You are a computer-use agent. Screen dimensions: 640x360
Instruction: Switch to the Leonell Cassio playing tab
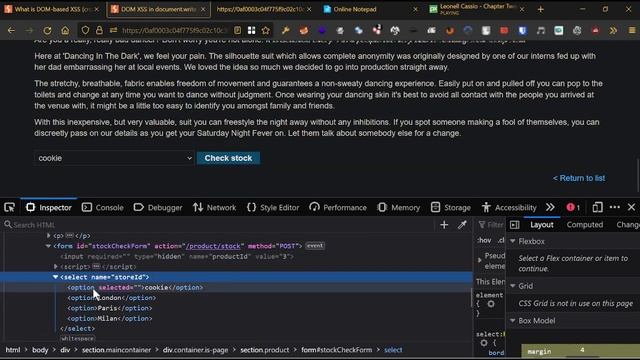(x=477, y=9)
